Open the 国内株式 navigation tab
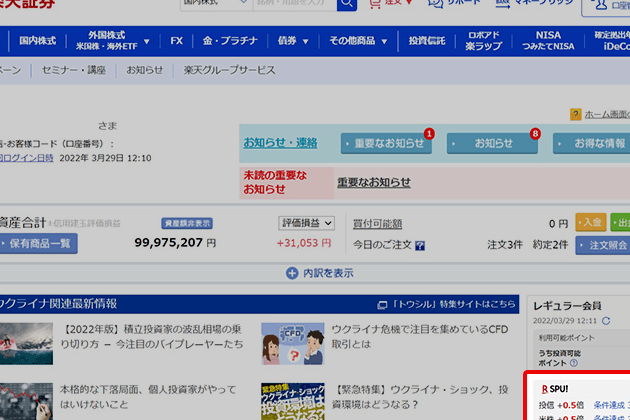630x420 pixels. click(x=37, y=41)
